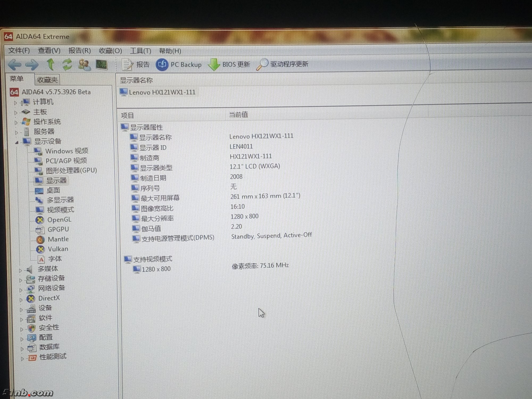Select the 多显示器 tree item
This screenshot has height=399, width=532.
click(x=54, y=200)
